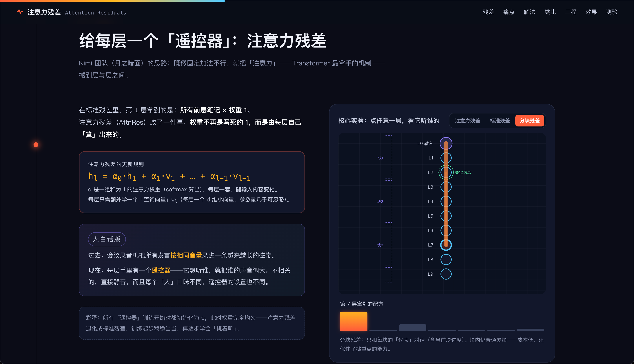Select the 标准残差 mode tab
The width and height of the screenshot is (634, 364).
coord(500,121)
